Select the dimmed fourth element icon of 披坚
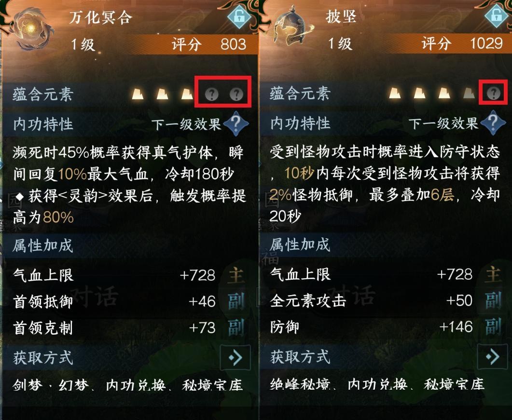Screen dimensions: 512x420 [469, 94]
